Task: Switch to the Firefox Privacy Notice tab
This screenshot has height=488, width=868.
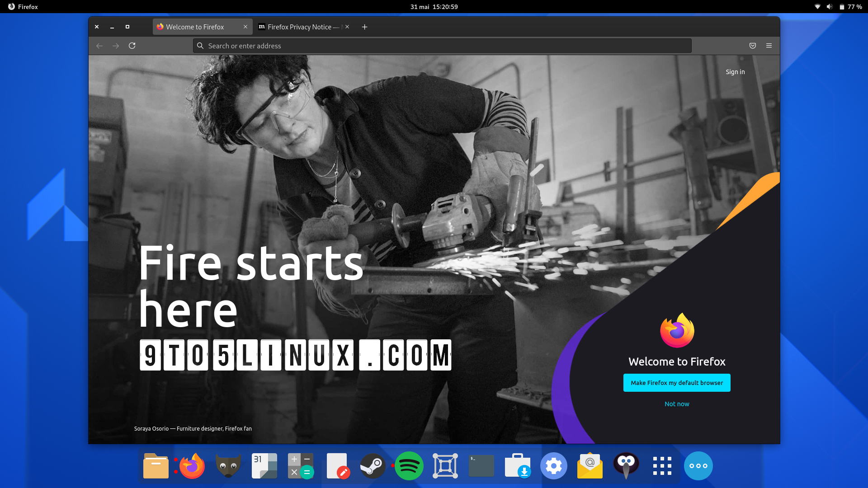Action: (x=298, y=27)
